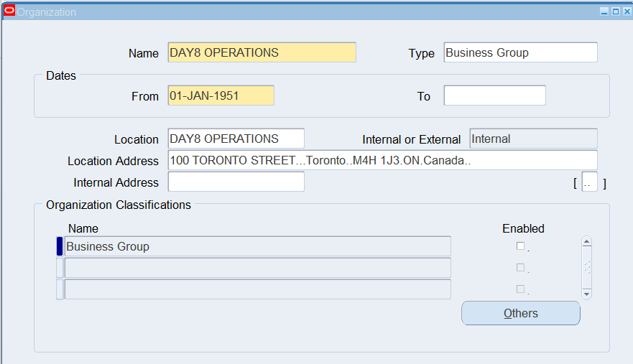
Task: Minimize the Organization window
Action: (604, 11)
